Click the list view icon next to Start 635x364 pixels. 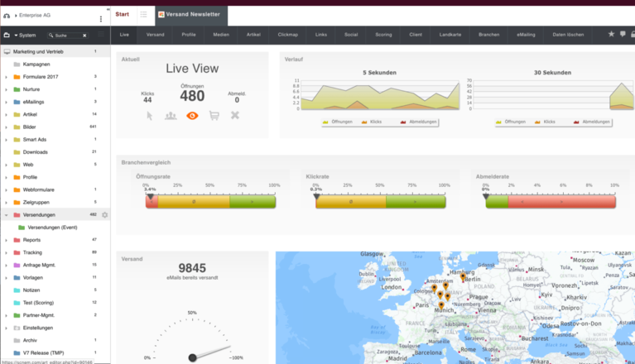[143, 15]
